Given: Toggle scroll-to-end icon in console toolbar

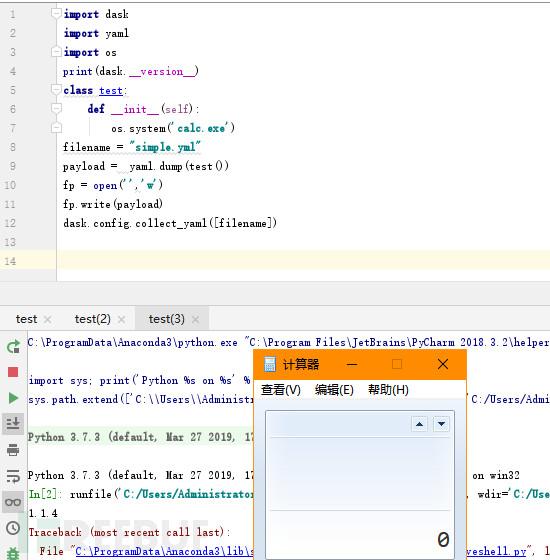Looking at the screenshot, I should 13,424.
